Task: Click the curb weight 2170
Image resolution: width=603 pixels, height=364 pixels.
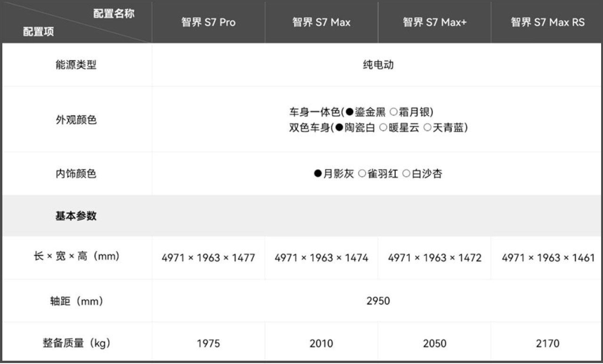Action: pyautogui.click(x=547, y=344)
